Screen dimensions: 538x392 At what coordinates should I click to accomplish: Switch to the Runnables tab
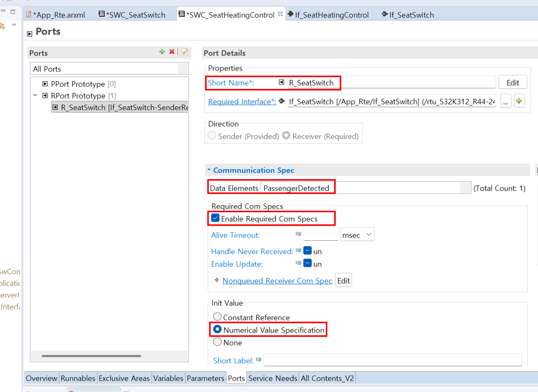point(78,378)
